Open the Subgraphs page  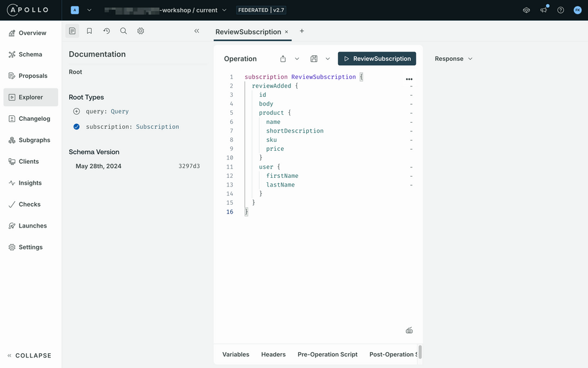pyautogui.click(x=31, y=140)
